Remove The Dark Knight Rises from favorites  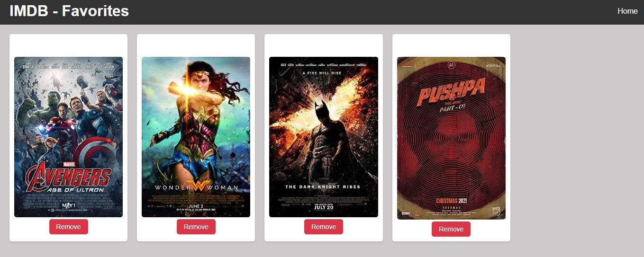323,227
